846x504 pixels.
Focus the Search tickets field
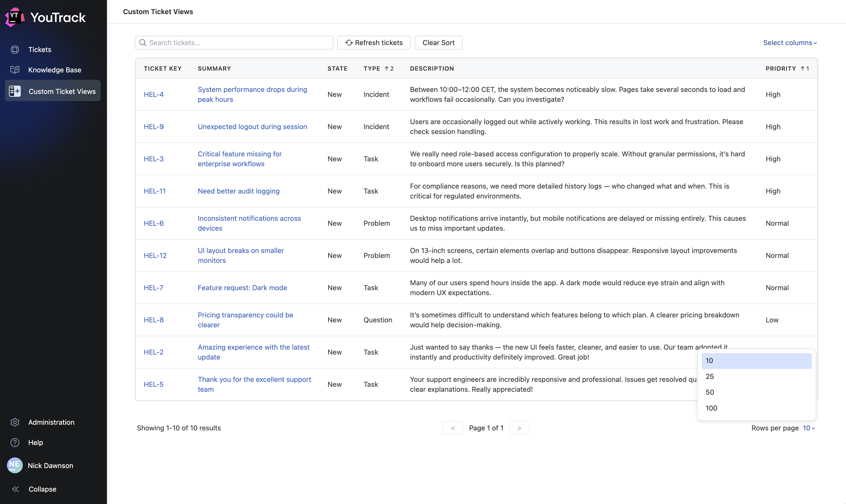coord(234,42)
